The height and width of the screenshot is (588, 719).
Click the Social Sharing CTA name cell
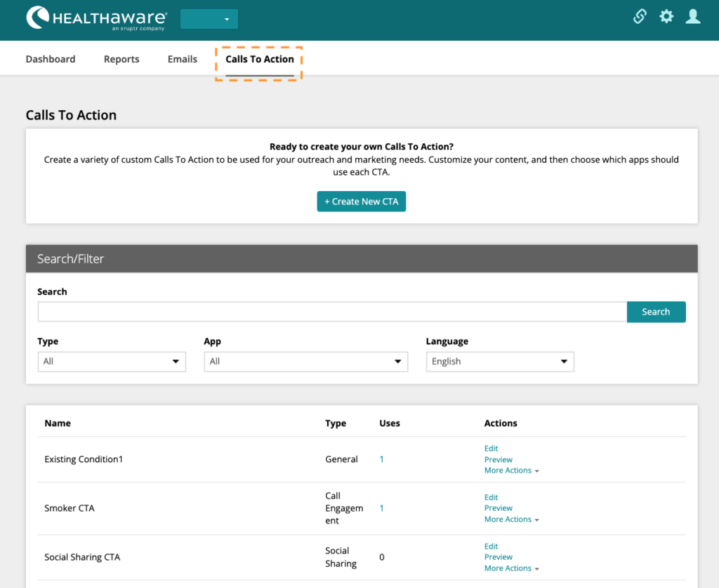click(82, 557)
